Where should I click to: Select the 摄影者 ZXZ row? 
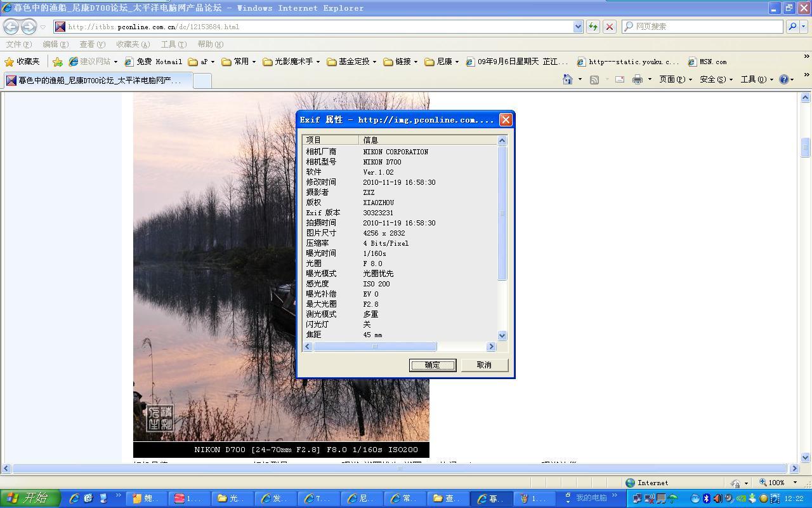point(400,192)
